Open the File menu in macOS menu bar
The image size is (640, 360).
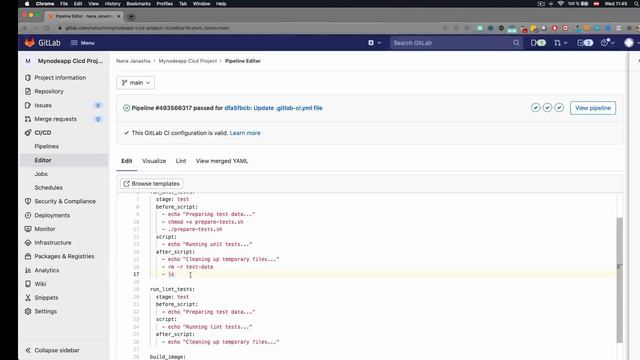64,4
